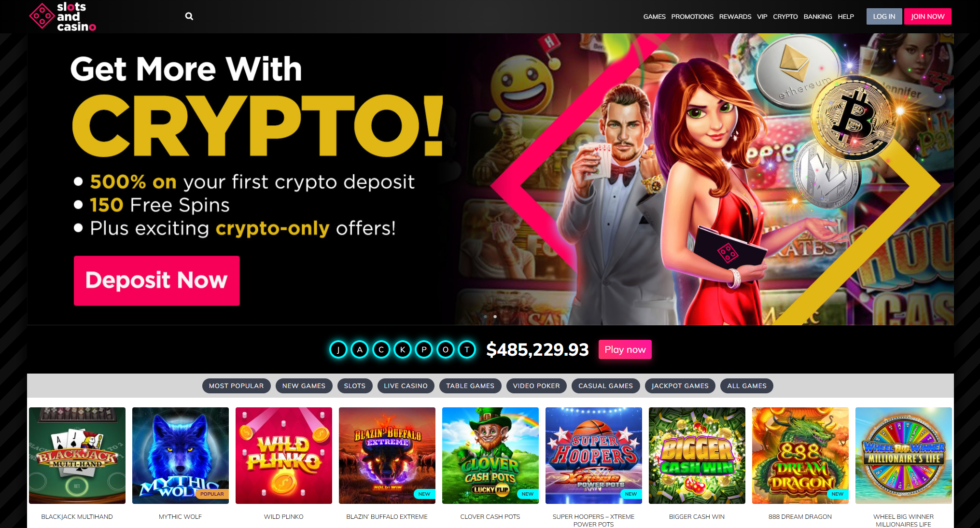Select the second carousel dot on banner
Screen dimensions: 980x528
tap(495, 317)
